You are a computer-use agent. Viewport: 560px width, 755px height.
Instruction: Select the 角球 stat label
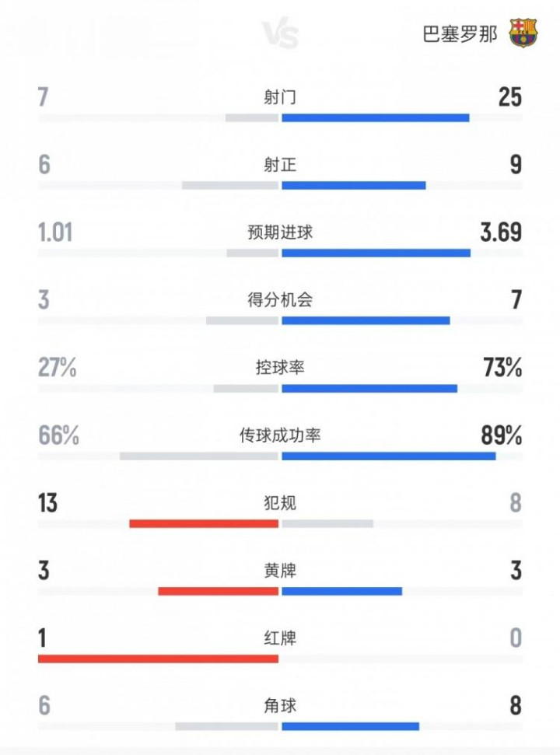point(280,706)
